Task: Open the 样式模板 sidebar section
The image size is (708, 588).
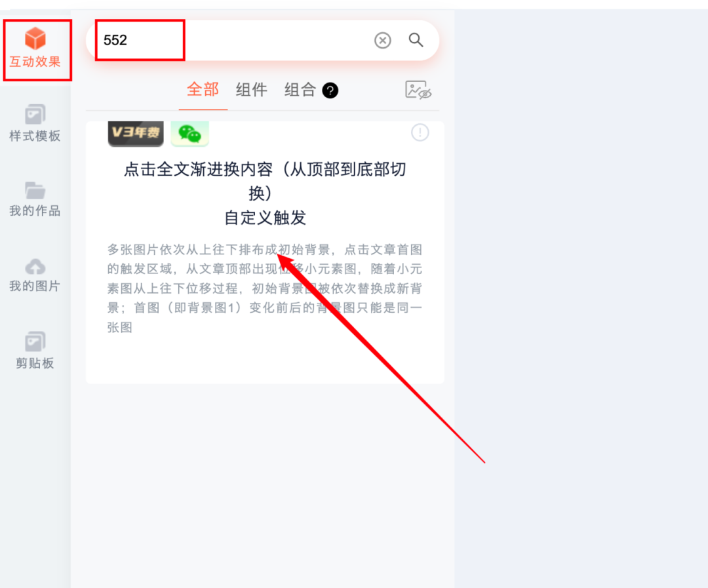Action: coord(35,123)
